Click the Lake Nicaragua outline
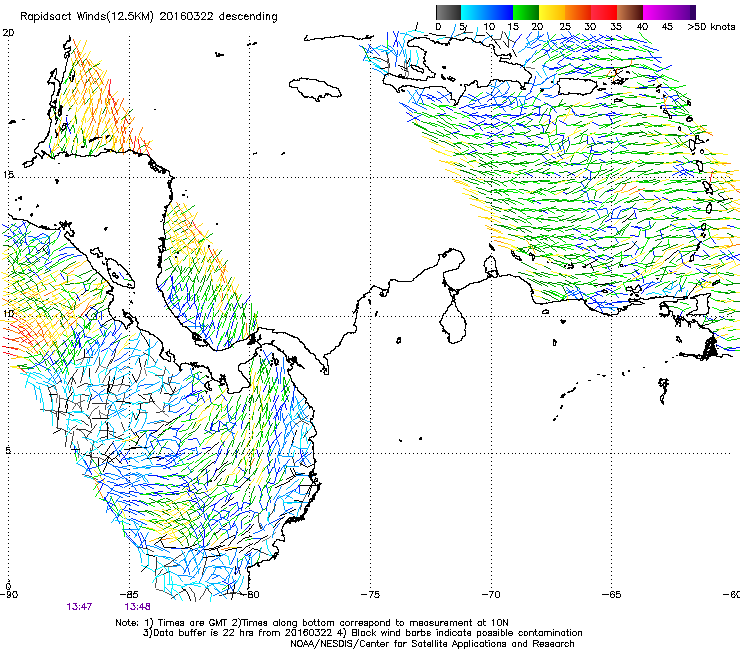 coord(120,273)
